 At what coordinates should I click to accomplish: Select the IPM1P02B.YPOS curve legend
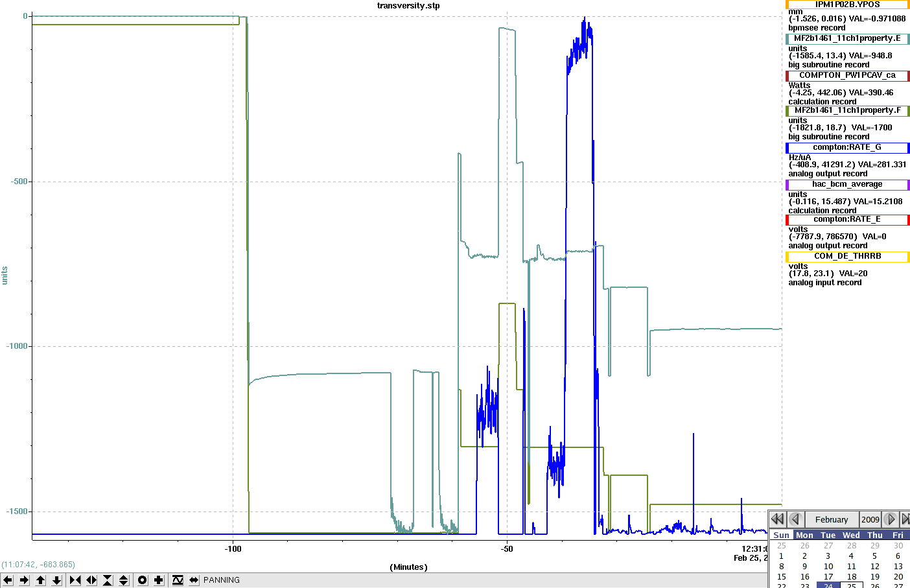(847, 5)
